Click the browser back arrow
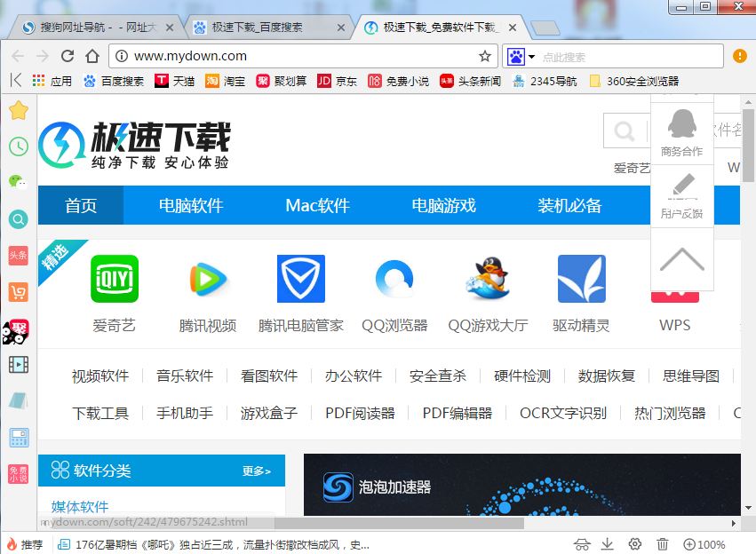 click(18, 56)
